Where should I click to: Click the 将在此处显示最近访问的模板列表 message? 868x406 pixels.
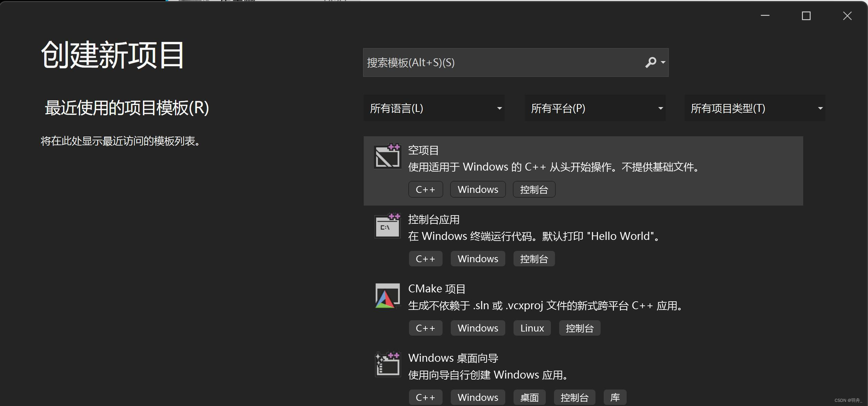(x=121, y=141)
